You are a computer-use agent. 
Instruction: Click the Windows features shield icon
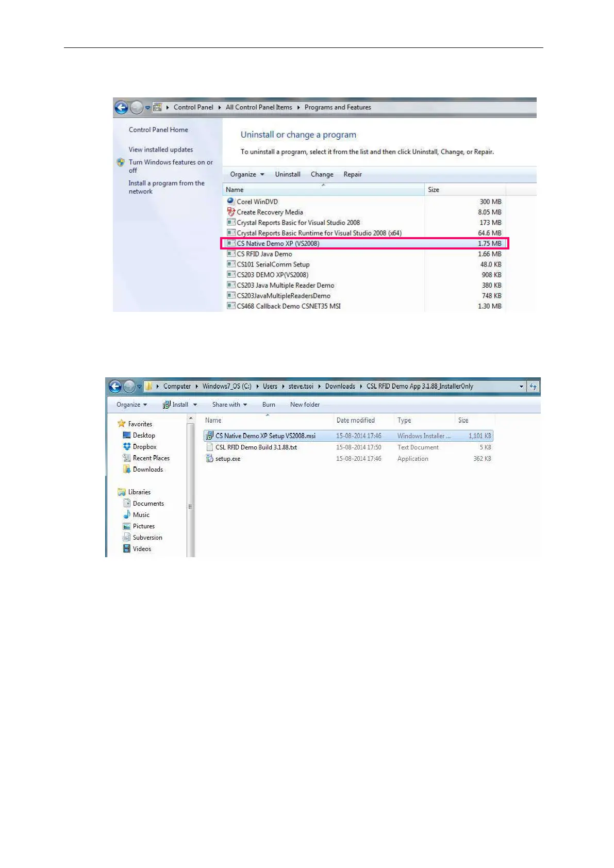[121, 162]
